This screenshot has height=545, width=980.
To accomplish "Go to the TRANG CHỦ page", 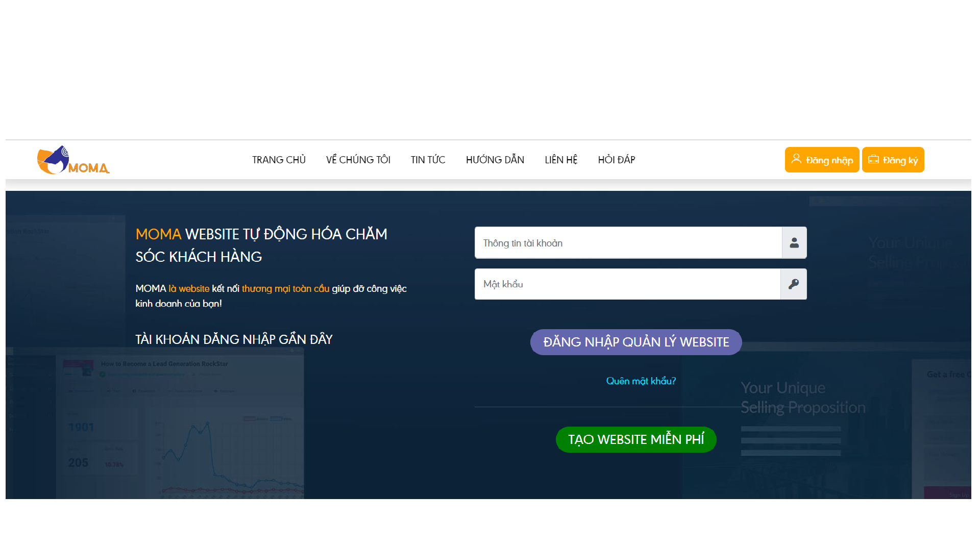I will (x=279, y=160).
